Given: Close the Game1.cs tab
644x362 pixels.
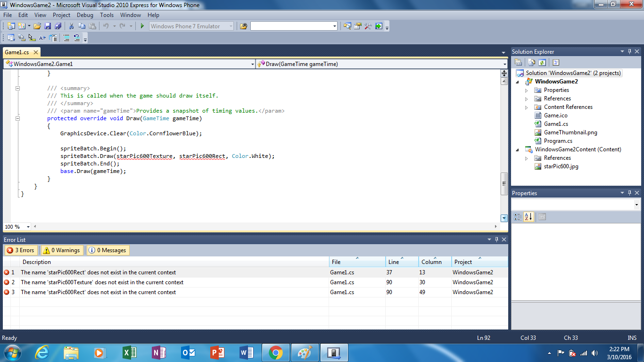Looking at the screenshot, I should [35, 52].
